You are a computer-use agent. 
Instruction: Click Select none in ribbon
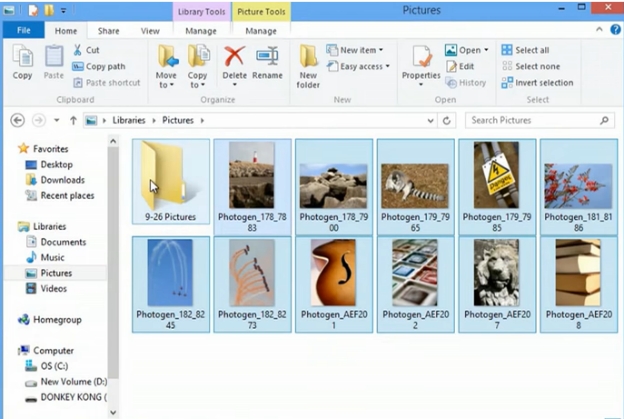531,66
